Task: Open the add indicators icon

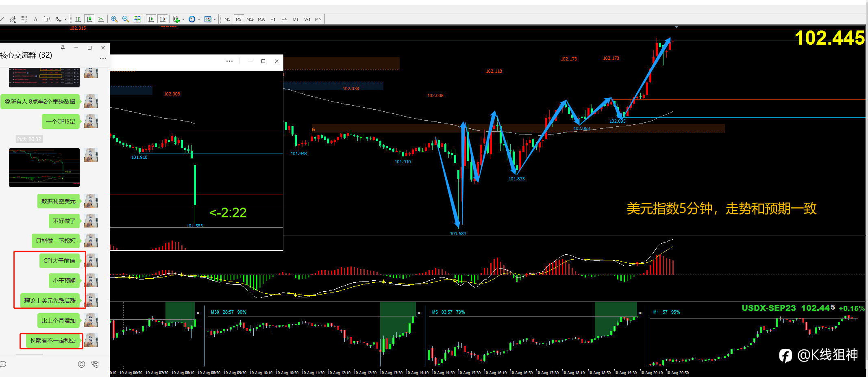Action: pyautogui.click(x=176, y=19)
